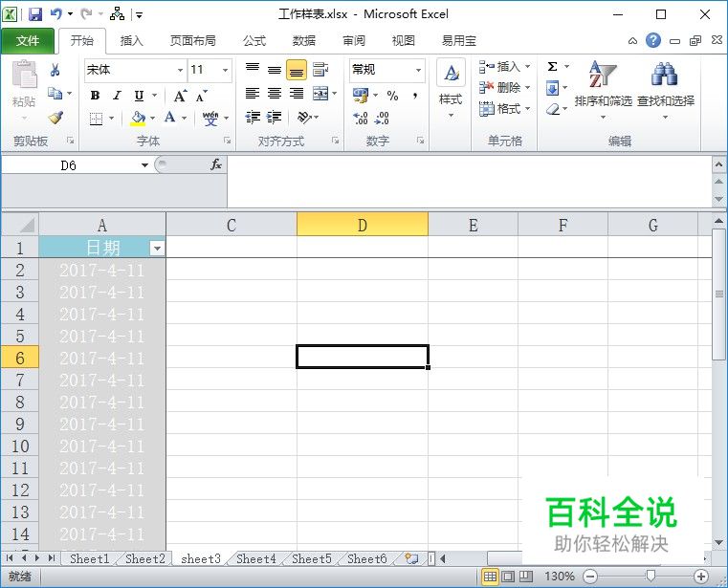Click the Clear eraser icon
This screenshot has height=588, width=728.
pyautogui.click(x=553, y=110)
